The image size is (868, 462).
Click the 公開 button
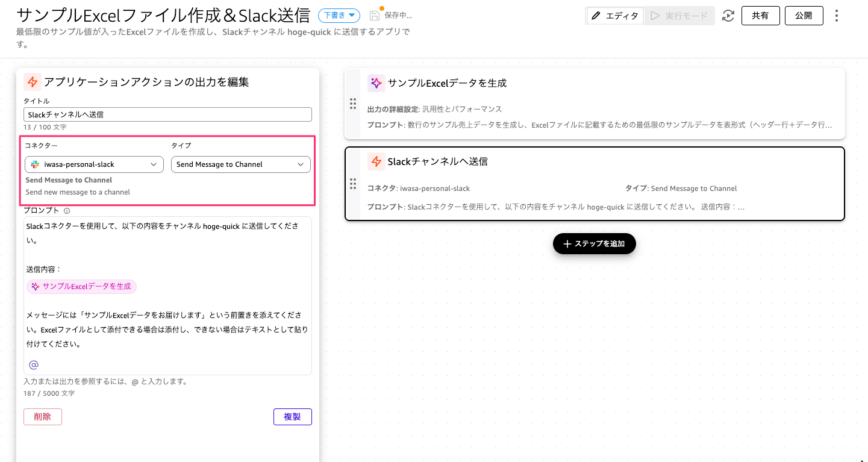(x=804, y=16)
